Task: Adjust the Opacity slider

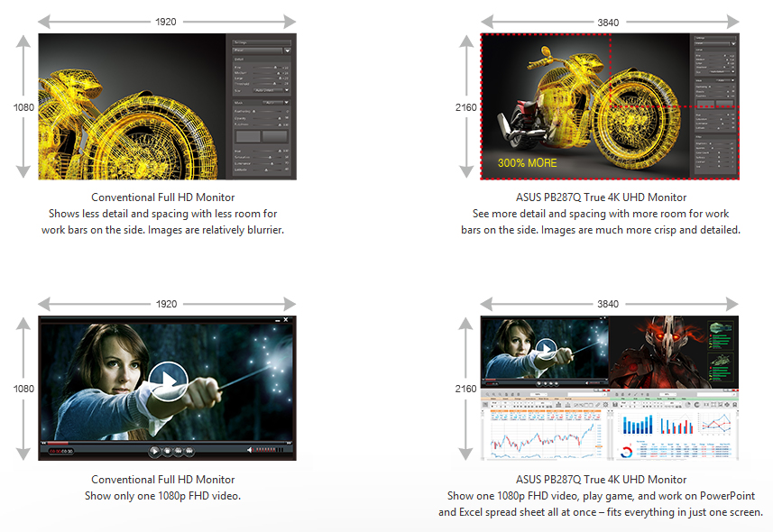Action: coord(267,118)
